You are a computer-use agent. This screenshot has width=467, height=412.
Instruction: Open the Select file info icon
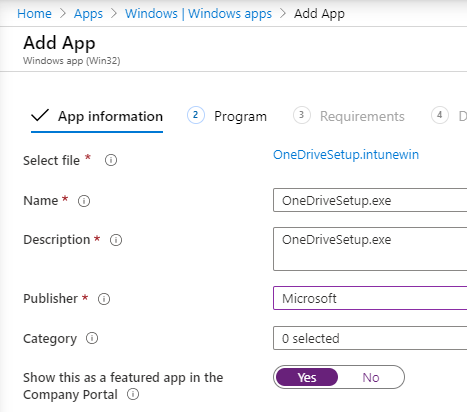click(111, 160)
